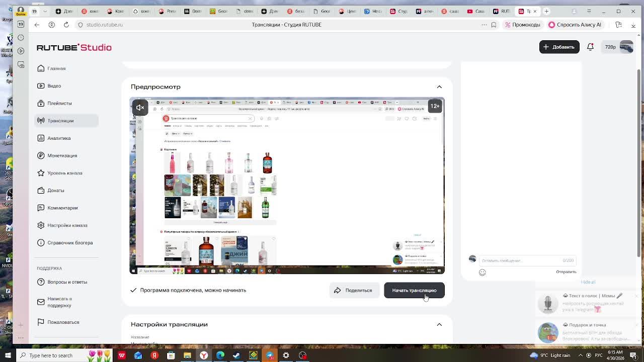Image resolution: width=644 pixels, height=362 pixels.
Task: Click the Донаты wallet icon
Action: click(41, 191)
